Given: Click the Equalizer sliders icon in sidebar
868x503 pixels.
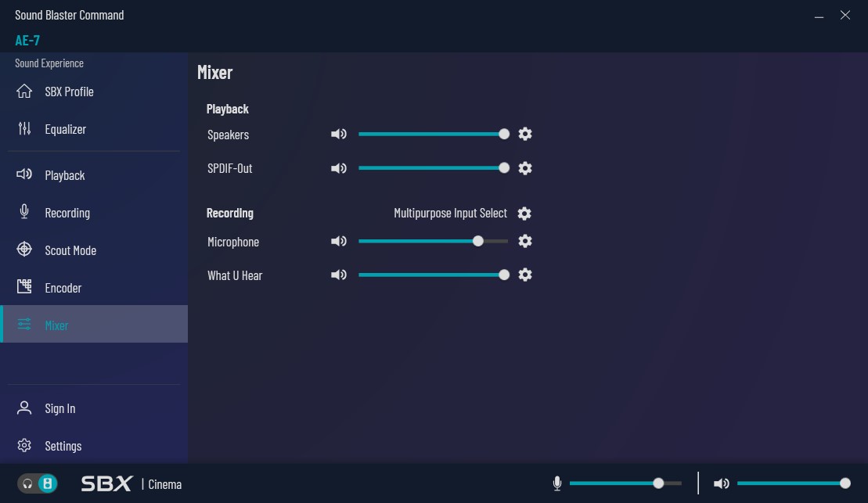Looking at the screenshot, I should pos(23,128).
